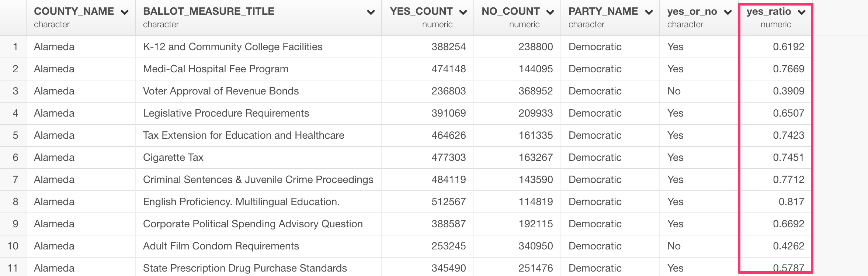Expand the PARTY_NAME column dropdown arrow
Screen dimensions: 868x276
coord(649,12)
